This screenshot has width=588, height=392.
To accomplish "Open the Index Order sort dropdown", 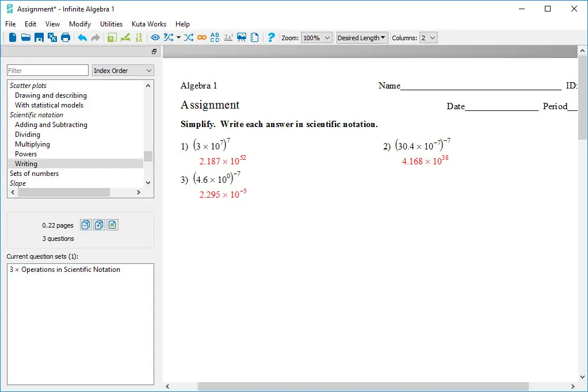I will click(x=123, y=71).
